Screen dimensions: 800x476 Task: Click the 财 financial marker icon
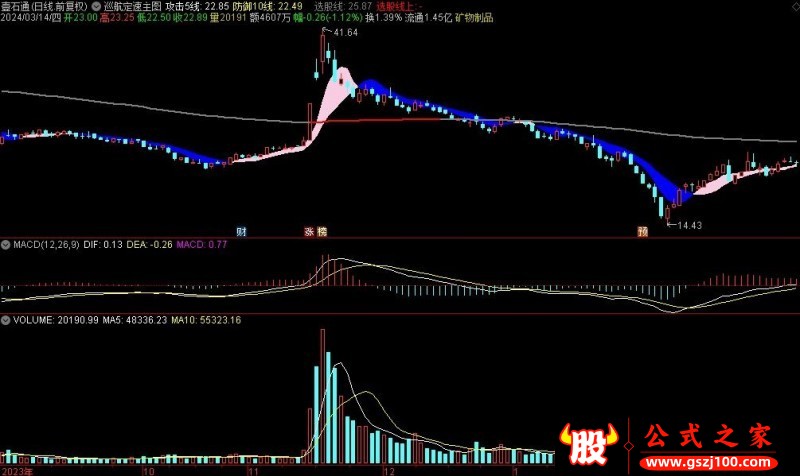click(x=242, y=231)
